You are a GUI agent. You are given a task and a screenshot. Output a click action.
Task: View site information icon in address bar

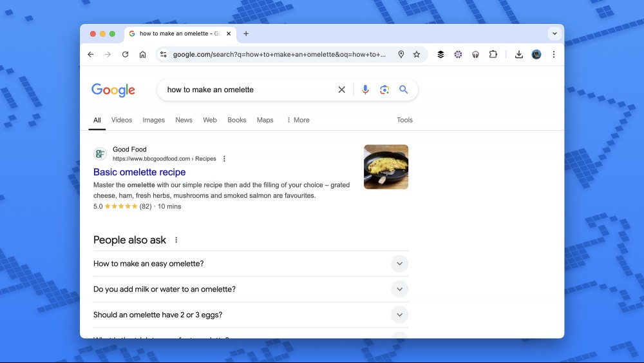coord(164,54)
